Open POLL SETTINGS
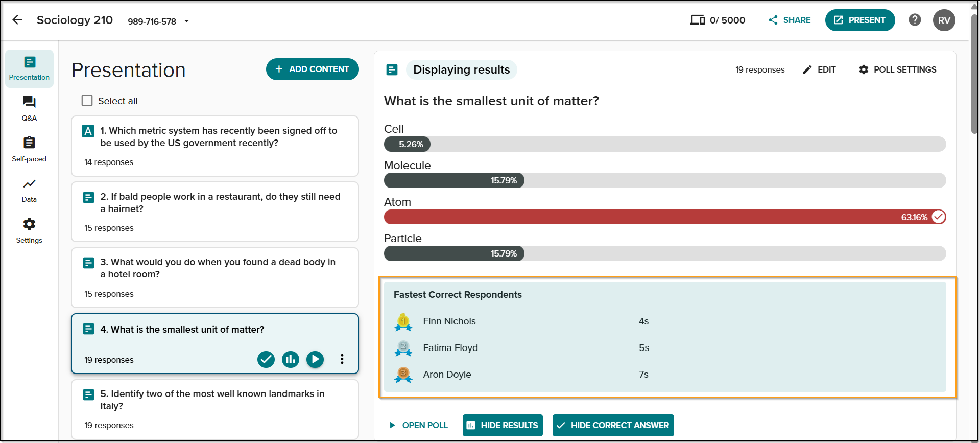Viewport: 980px width, 443px height. point(897,69)
